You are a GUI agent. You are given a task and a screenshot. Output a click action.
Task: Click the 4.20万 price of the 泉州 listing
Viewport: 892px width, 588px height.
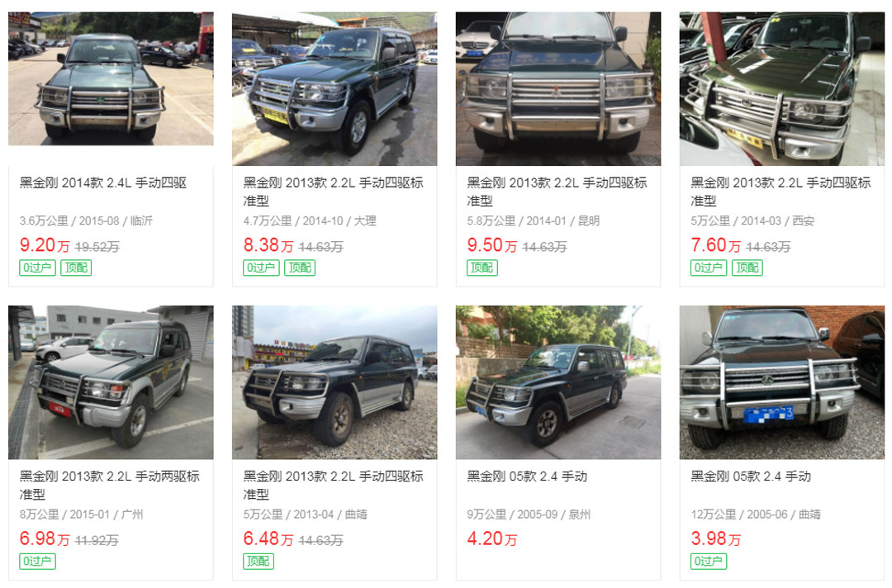pyautogui.click(x=492, y=538)
